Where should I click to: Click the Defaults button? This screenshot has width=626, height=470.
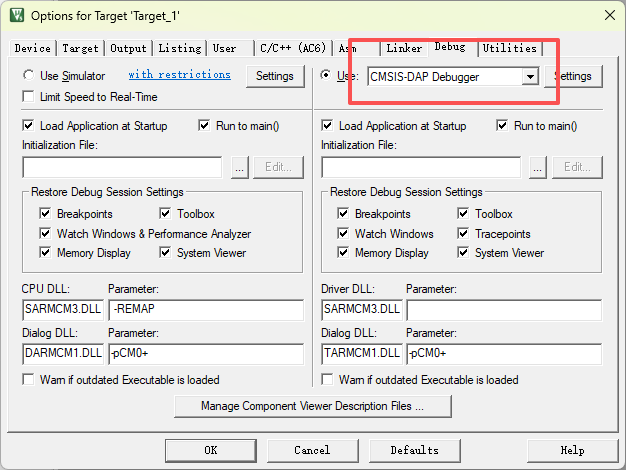tap(414, 450)
